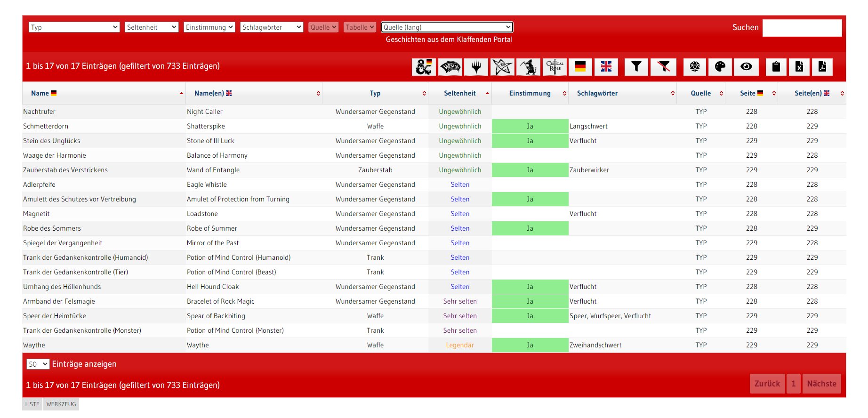Image resolution: width=868 pixels, height=418 pixels.
Task: Export the table with the Excel file icon
Action: click(x=799, y=67)
